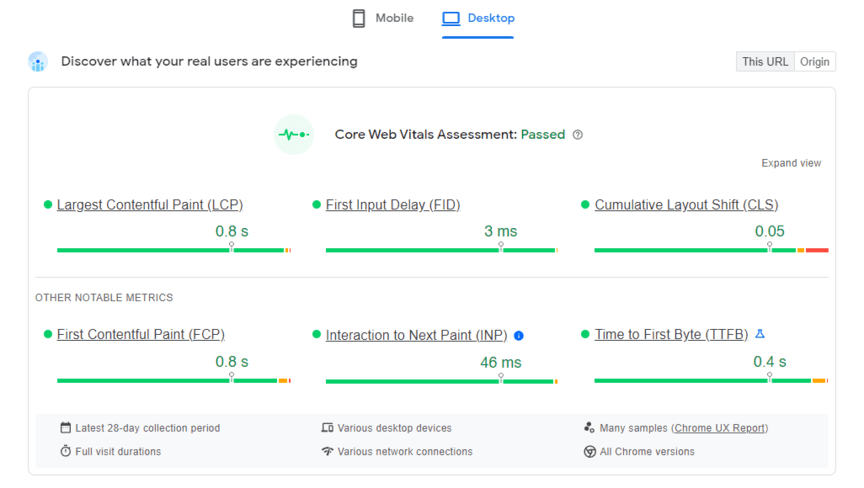Screen dimensions: 864x488
Task: Click the TTFB experimental flask icon
Action: point(760,334)
